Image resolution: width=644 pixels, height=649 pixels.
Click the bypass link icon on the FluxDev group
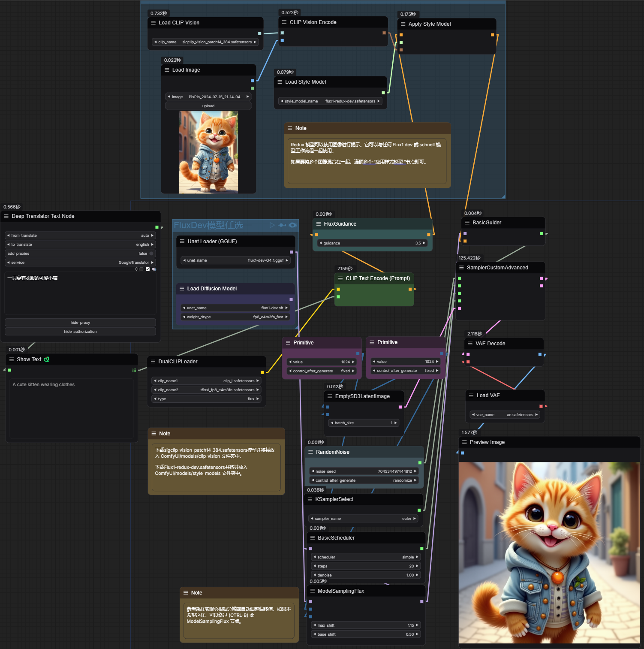282,225
